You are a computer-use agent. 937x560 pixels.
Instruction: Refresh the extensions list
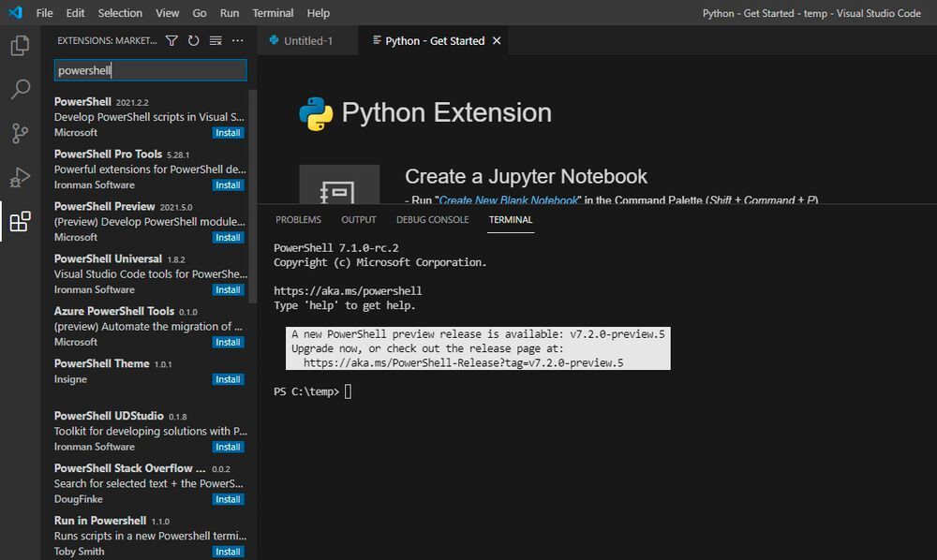(x=194, y=40)
